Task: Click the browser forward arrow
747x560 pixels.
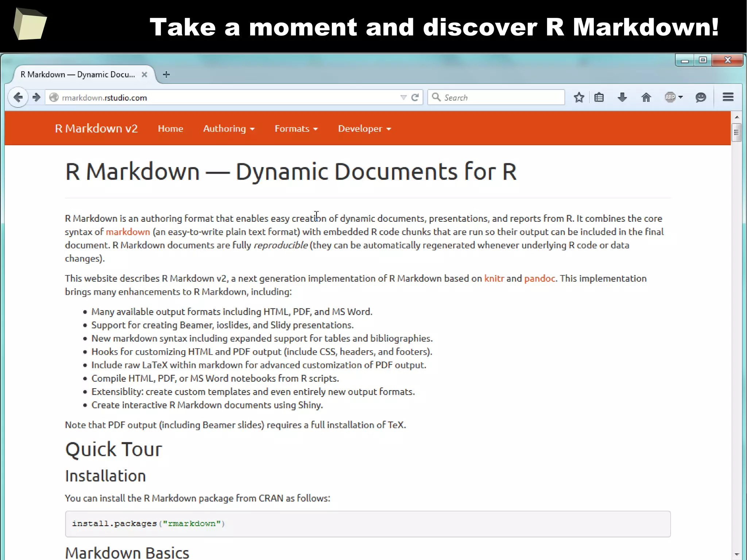Action: point(36,97)
